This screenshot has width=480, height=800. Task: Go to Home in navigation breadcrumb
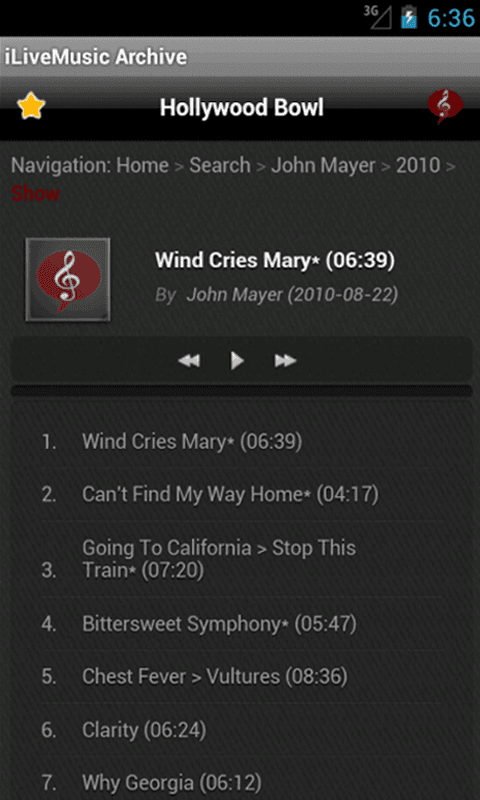tap(142, 165)
